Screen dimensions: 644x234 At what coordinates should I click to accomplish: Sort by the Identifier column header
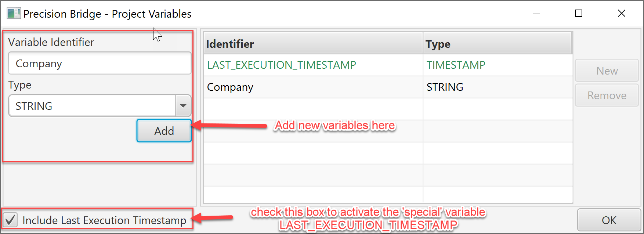(x=313, y=44)
